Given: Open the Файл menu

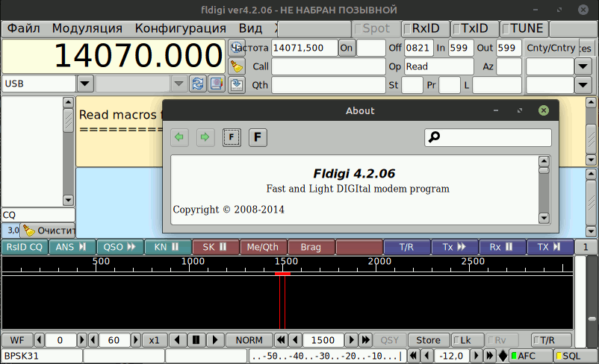Looking at the screenshot, I should (24, 28).
